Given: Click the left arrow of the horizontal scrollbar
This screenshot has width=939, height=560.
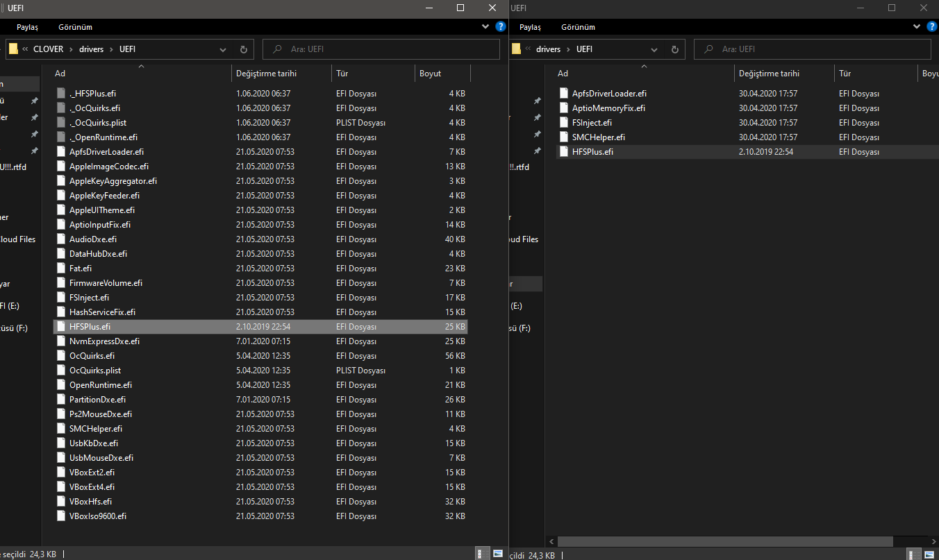Looking at the screenshot, I should point(551,541).
